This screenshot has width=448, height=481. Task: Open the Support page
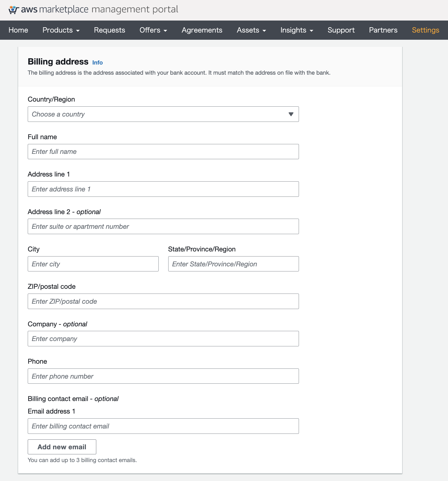341,30
